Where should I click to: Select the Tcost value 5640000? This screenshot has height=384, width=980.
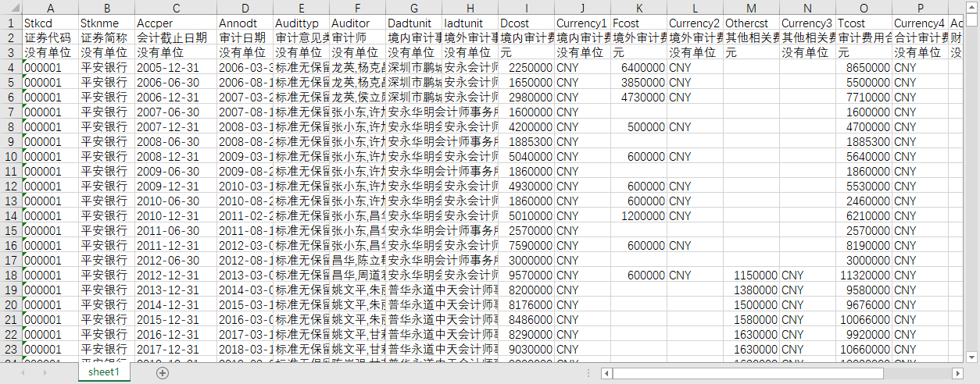click(864, 156)
